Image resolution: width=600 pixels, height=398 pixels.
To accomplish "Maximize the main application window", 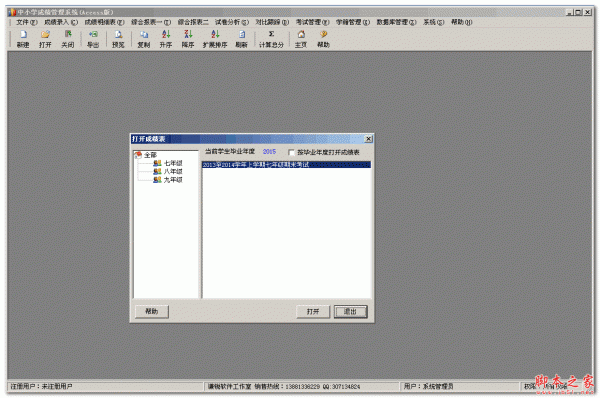I will [578, 12].
